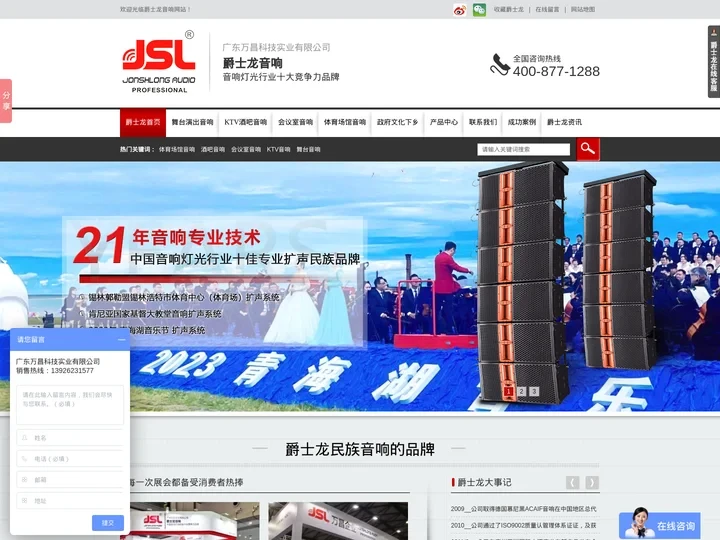Click the 2009 company milestone entry
This screenshot has height=540, width=720.
click(x=523, y=509)
